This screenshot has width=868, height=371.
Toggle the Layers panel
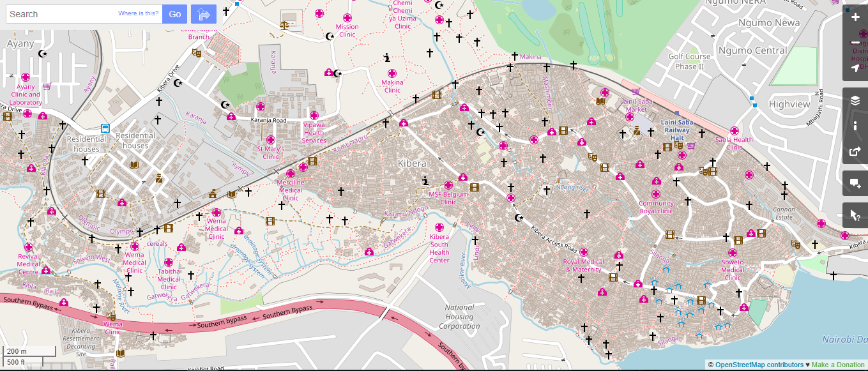[855, 100]
